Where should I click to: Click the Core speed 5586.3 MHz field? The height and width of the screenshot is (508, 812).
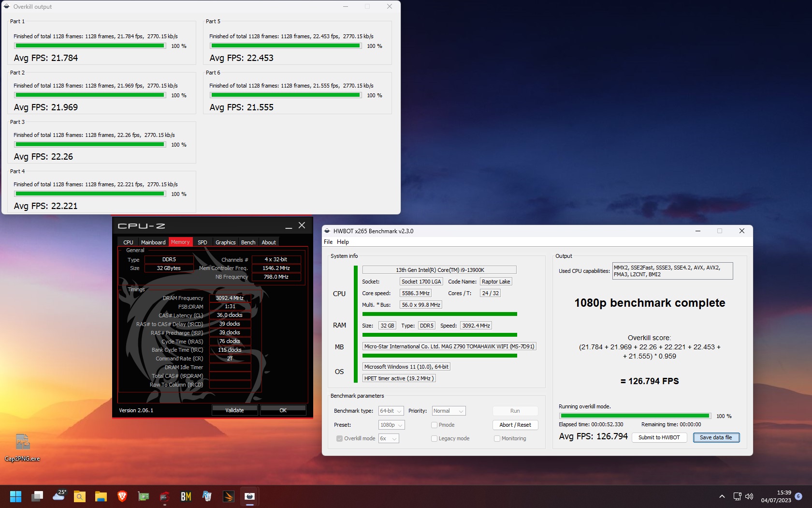pyautogui.click(x=416, y=293)
